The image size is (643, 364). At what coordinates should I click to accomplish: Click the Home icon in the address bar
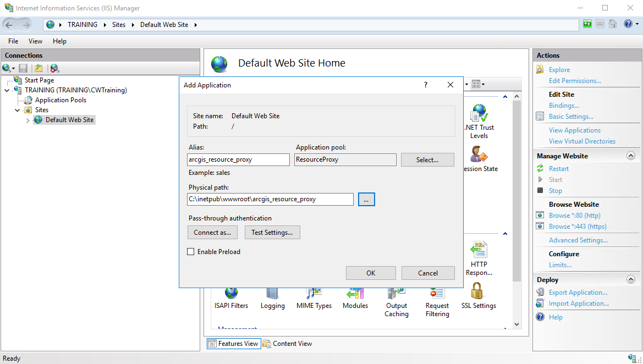click(613, 24)
